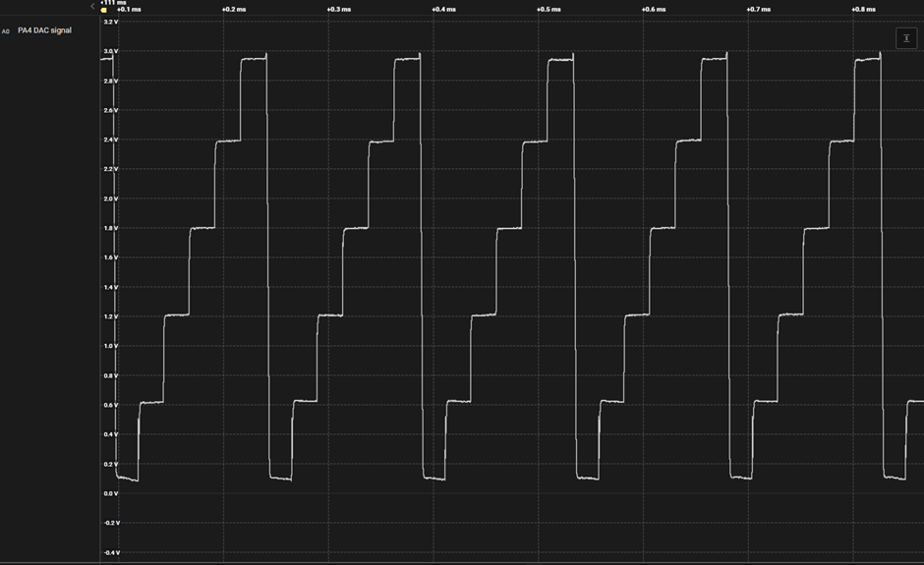Click the 3.2 V axis label
924x565 pixels.
pyautogui.click(x=111, y=22)
